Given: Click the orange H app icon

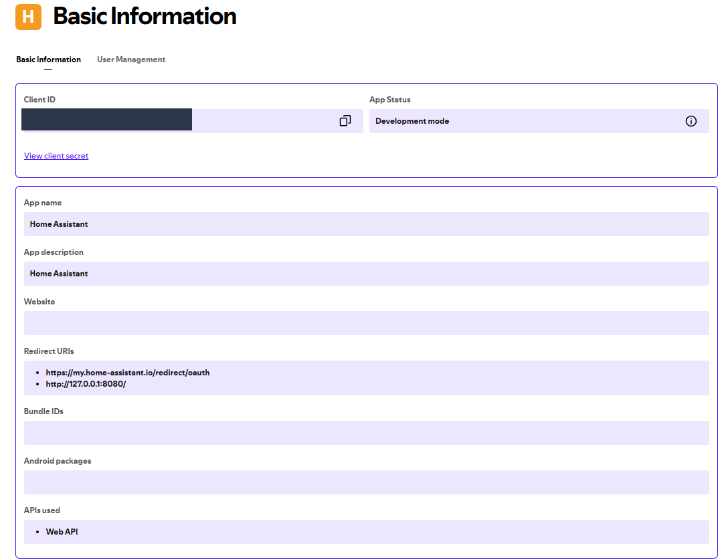Looking at the screenshot, I should (28, 17).
